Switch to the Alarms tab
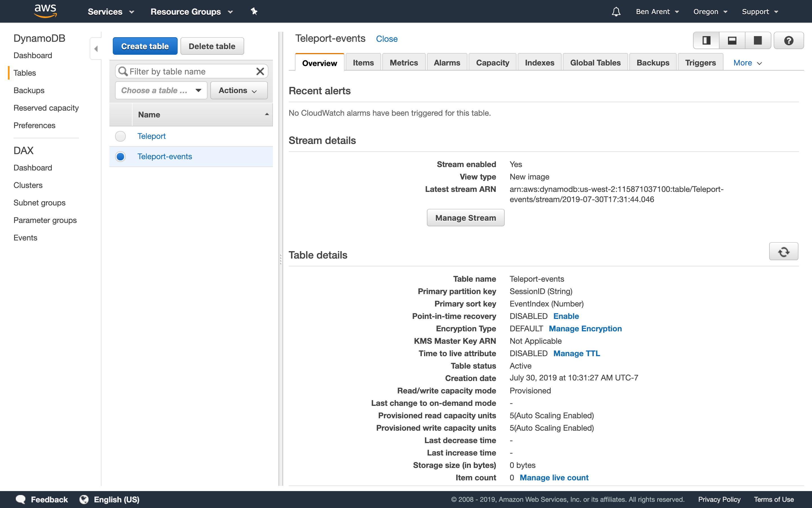 click(447, 62)
